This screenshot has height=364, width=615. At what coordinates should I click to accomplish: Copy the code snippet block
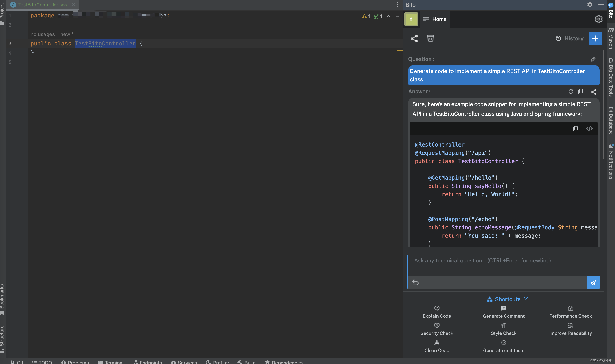click(575, 129)
